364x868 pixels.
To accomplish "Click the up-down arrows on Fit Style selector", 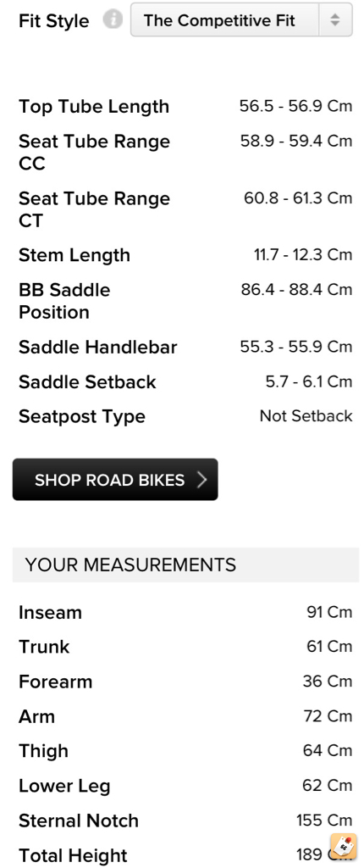I will [x=335, y=20].
